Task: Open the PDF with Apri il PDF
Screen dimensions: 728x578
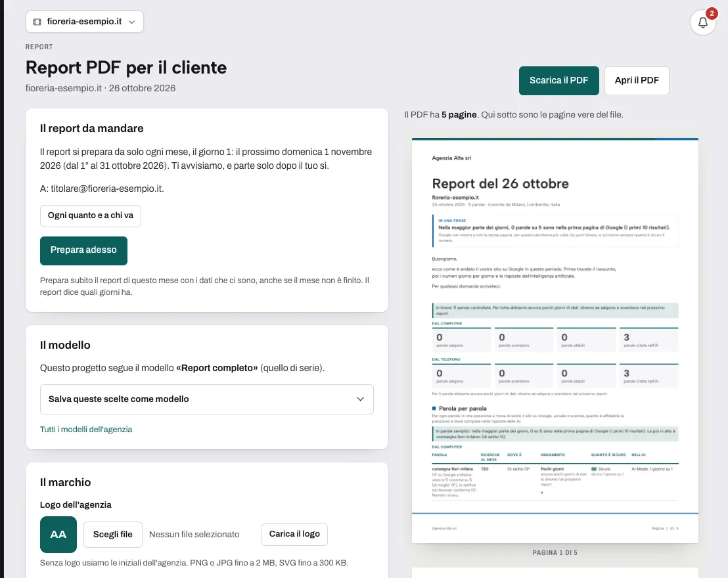Action: point(637,80)
